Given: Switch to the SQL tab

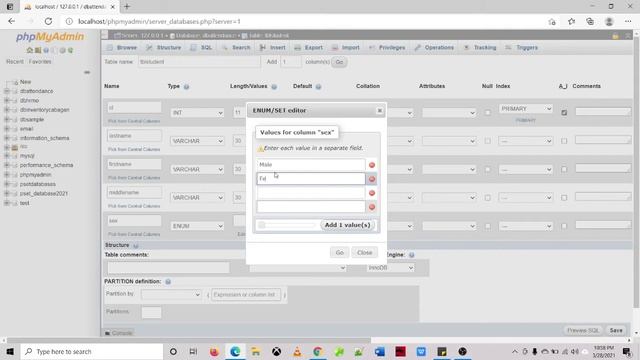Looking at the screenshot, I should pyautogui.click(x=202, y=48).
